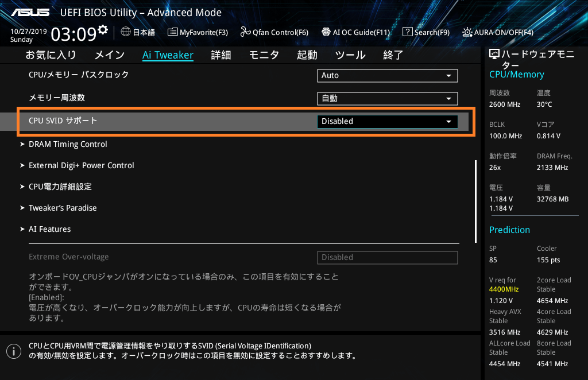This screenshot has width=588, height=380.
Task: Click the 32768 MB capacity value
Action: click(552, 199)
